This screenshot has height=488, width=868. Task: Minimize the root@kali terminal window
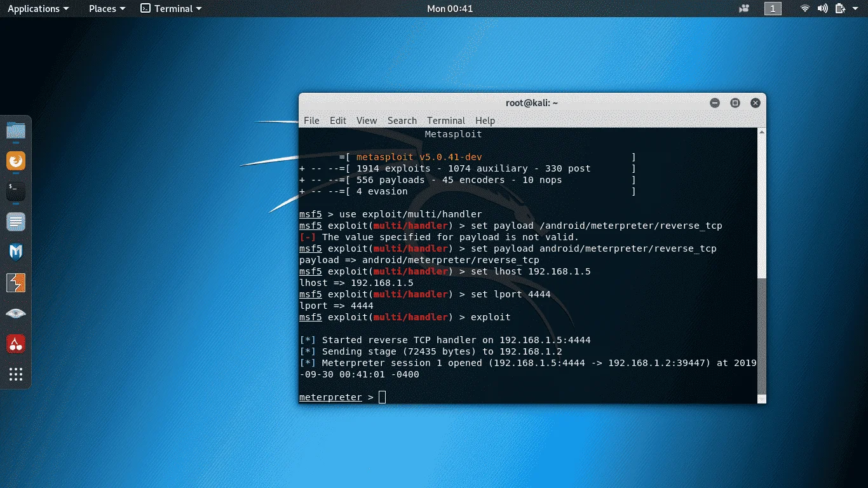click(715, 103)
